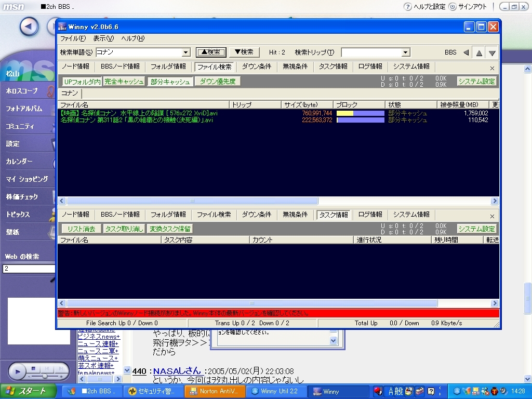532x399 pixels.
Task: Open ホロスコープ in the MSN sidebar
Action: (x=22, y=91)
